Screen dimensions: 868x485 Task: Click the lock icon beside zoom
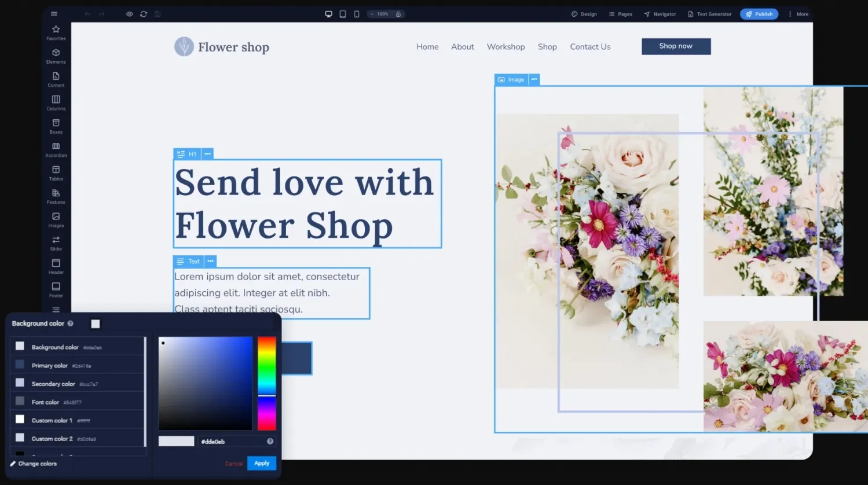coord(398,14)
